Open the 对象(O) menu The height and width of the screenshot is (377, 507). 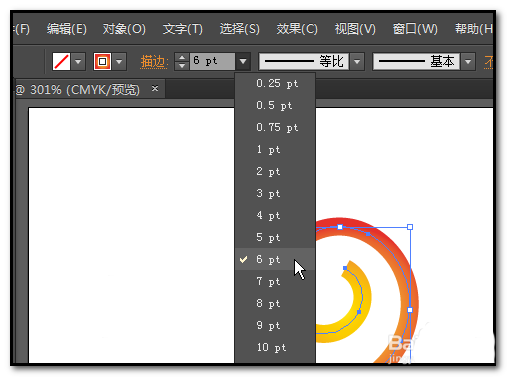[x=124, y=29]
